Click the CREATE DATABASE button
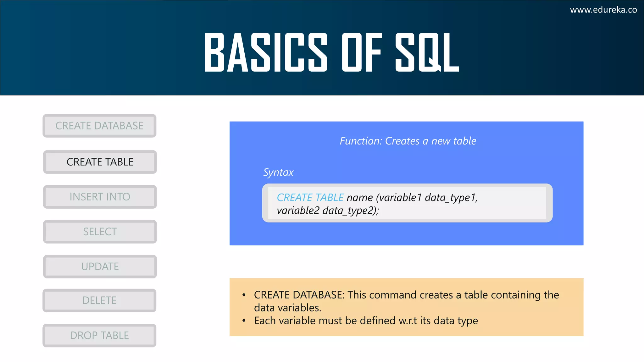The height and width of the screenshot is (362, 644). [99, 126]
